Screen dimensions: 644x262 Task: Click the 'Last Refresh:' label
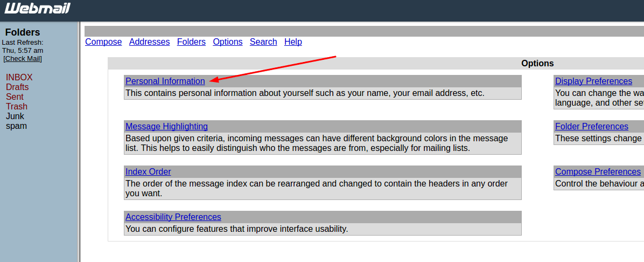[x=23, y=43]
